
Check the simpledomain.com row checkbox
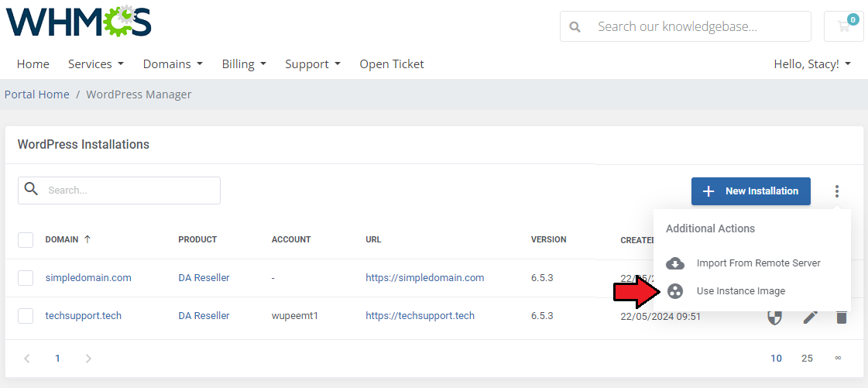[x=26, y=278]
